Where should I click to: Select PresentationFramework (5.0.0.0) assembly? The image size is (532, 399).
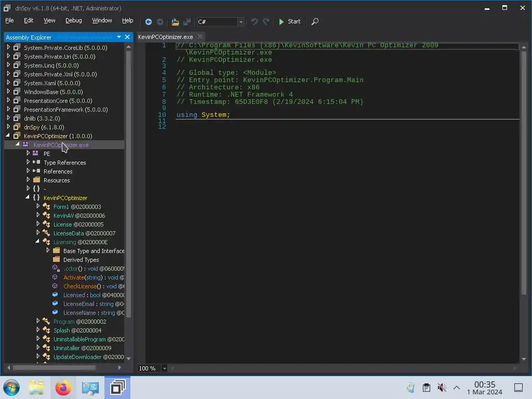click(66, 110)
